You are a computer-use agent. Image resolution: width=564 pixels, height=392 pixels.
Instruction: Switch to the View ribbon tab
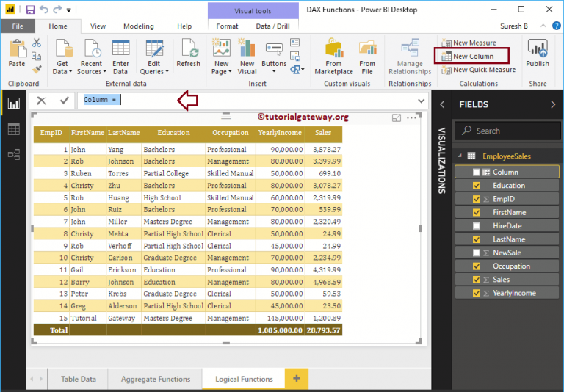coord(98,26)
